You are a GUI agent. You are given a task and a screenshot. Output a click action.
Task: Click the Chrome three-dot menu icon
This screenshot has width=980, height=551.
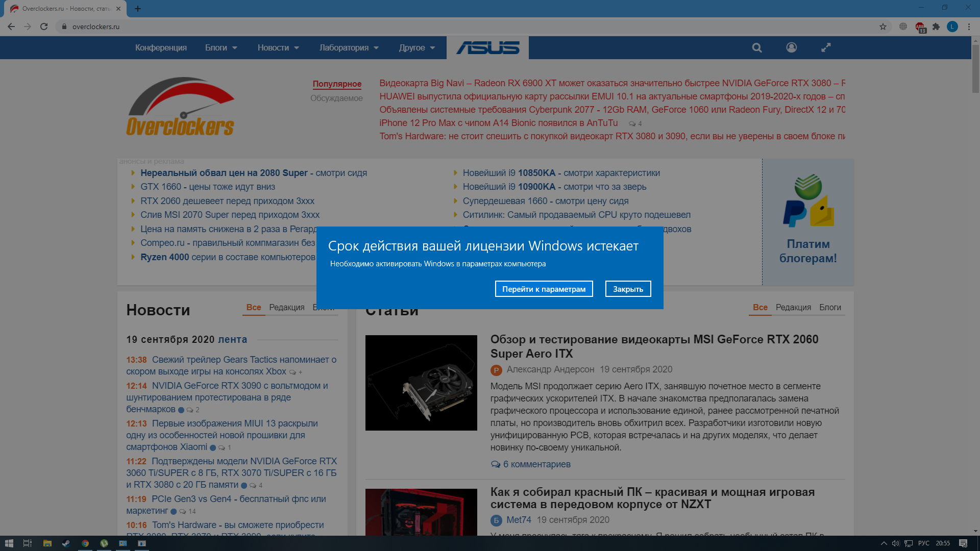tap(969, 27)
